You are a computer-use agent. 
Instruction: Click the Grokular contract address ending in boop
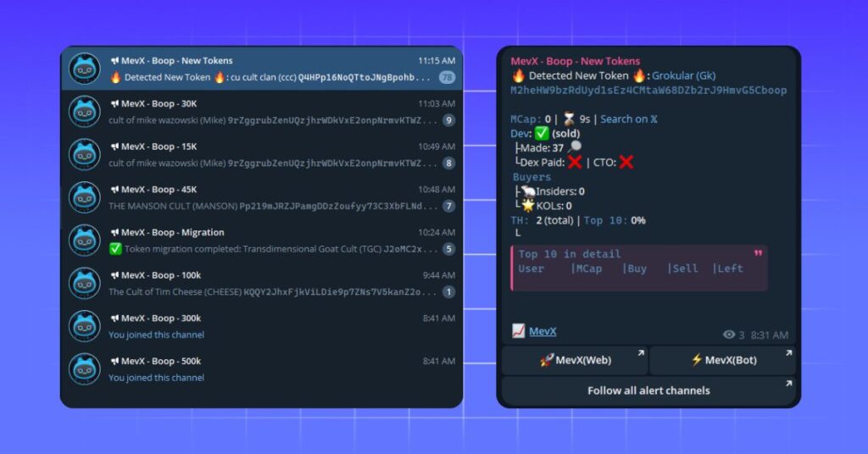coord(648,90)
